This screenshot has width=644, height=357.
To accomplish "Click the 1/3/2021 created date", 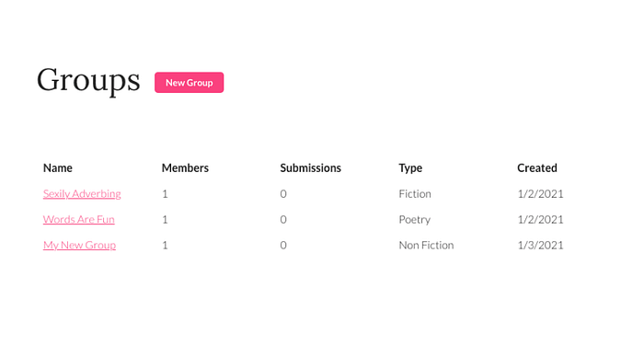I will (541, 246).
